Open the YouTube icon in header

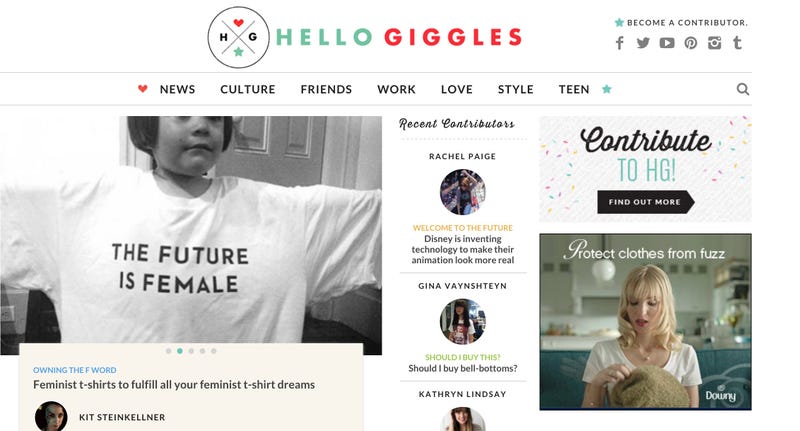point(667,43)
